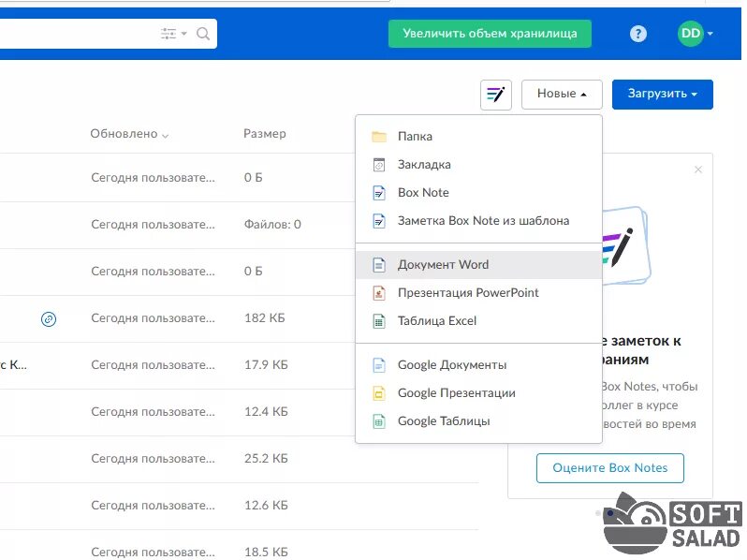The width and height of the screenshot is (747, 560).
Task: Click the bookmark icon beside Закладка
Action: 379,165
